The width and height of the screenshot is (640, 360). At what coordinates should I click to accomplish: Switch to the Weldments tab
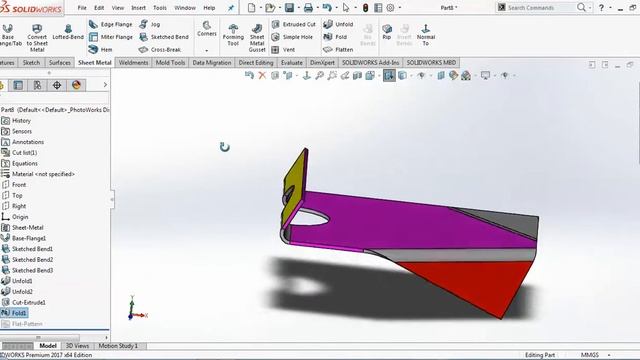[x=133, y=62]
